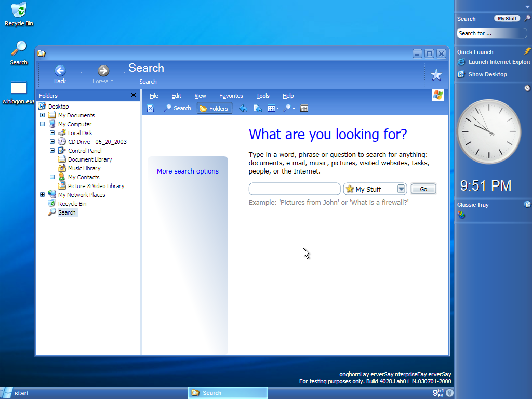
Task: Open the Views dropdown in toolbar
Action: [x=273, y=108]
